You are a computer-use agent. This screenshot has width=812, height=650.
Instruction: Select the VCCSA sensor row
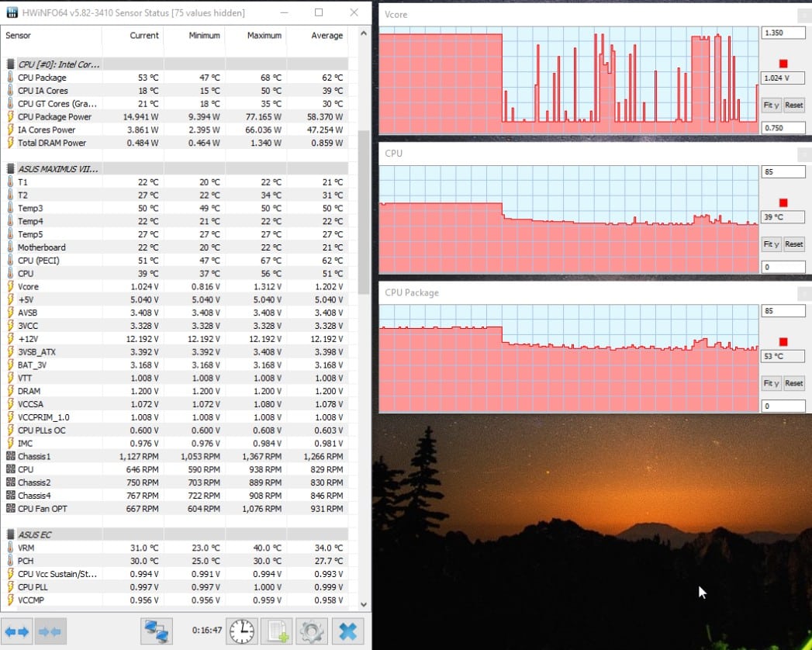pyautogui.click(x=174, y=404)
